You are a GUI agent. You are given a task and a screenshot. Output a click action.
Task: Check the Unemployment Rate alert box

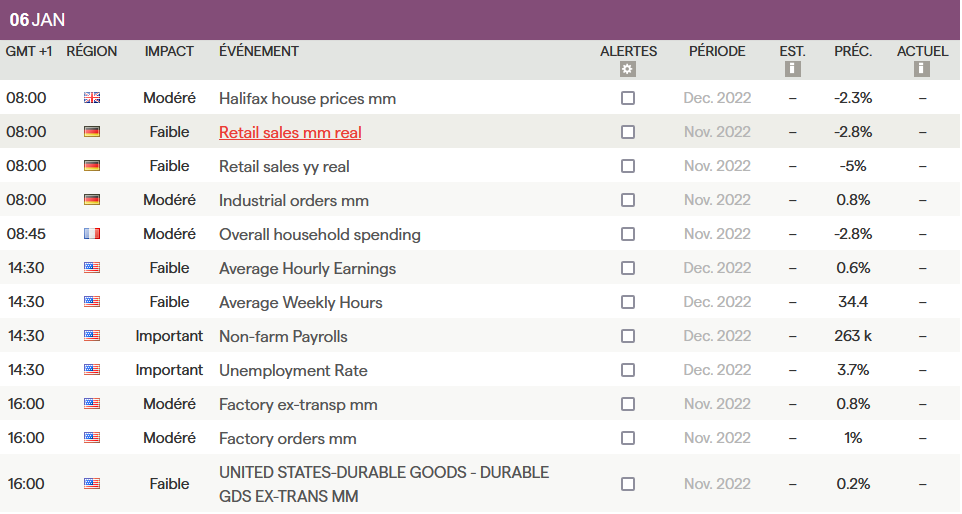point(628,370)
